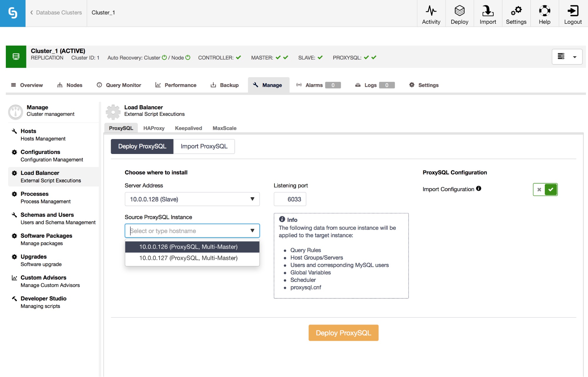Open global Settings gears icon
This screenshot has width=588, height=377.
pyautogui.click(x=516, y=11)
